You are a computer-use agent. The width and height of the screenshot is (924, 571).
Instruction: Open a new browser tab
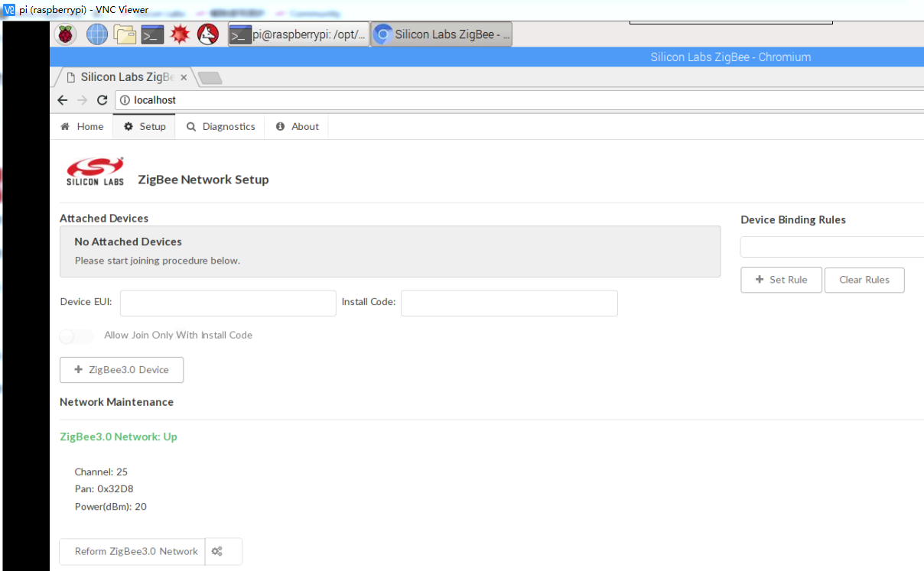[x=210, y=77]
